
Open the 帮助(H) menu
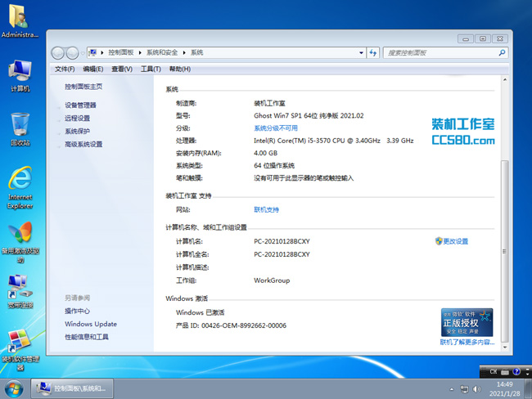pyautogui.click(x=180, y=69)
